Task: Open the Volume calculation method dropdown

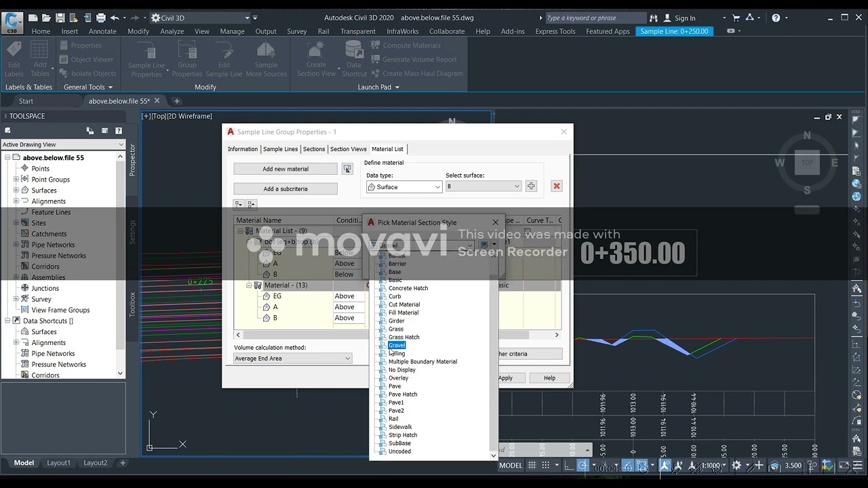Action: point(293,359)
